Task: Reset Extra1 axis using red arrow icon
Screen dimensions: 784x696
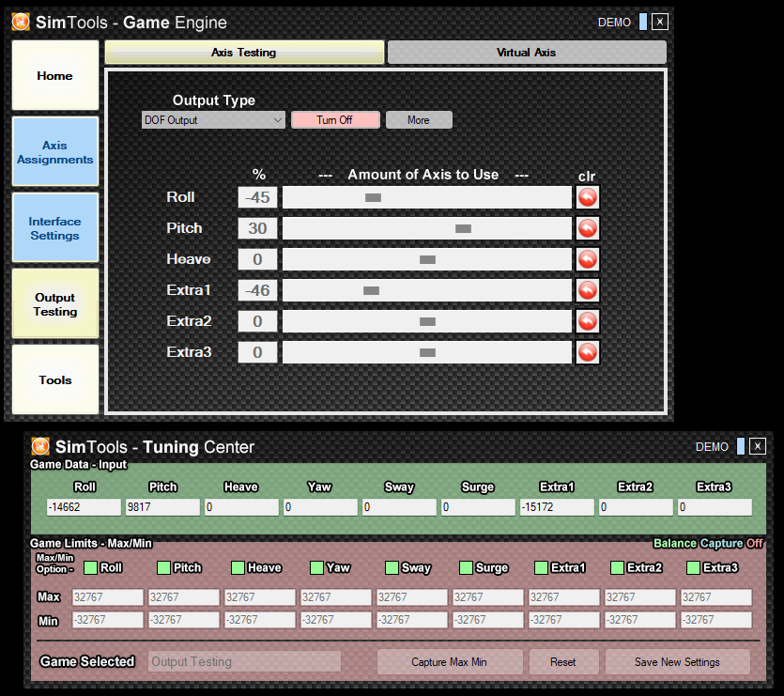Action: [x=587, y=290]
